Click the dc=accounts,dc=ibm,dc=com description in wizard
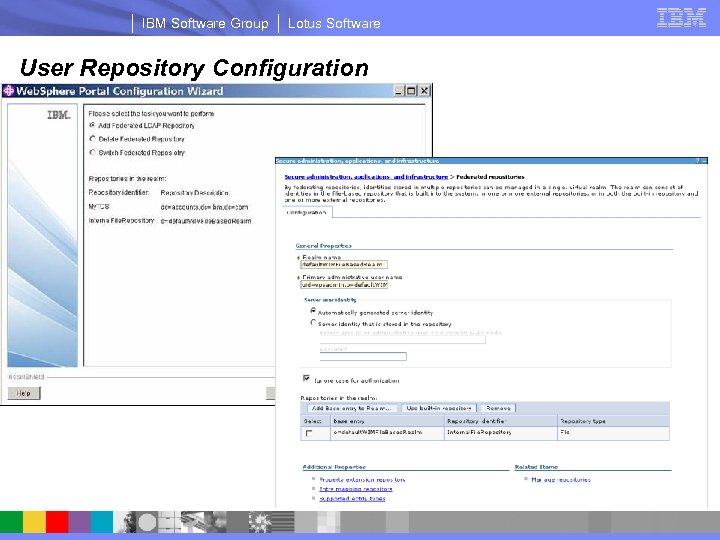The height and width of the screenshot is (540, 720). click(204, 207)
